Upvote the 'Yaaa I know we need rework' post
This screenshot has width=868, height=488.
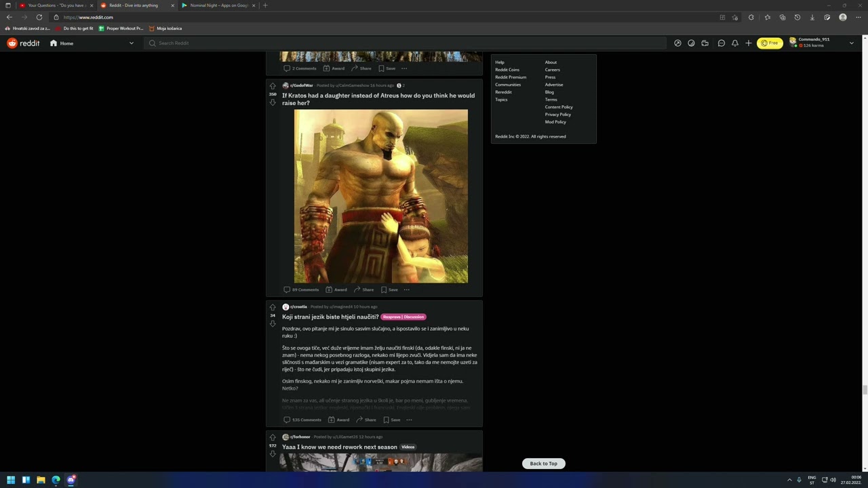(273, 437)
